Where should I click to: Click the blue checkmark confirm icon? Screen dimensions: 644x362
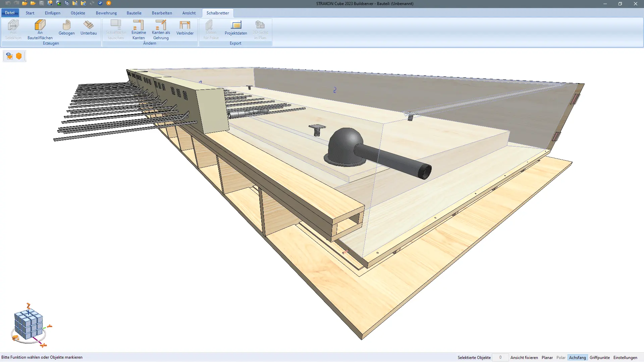(x=100, y=3)
